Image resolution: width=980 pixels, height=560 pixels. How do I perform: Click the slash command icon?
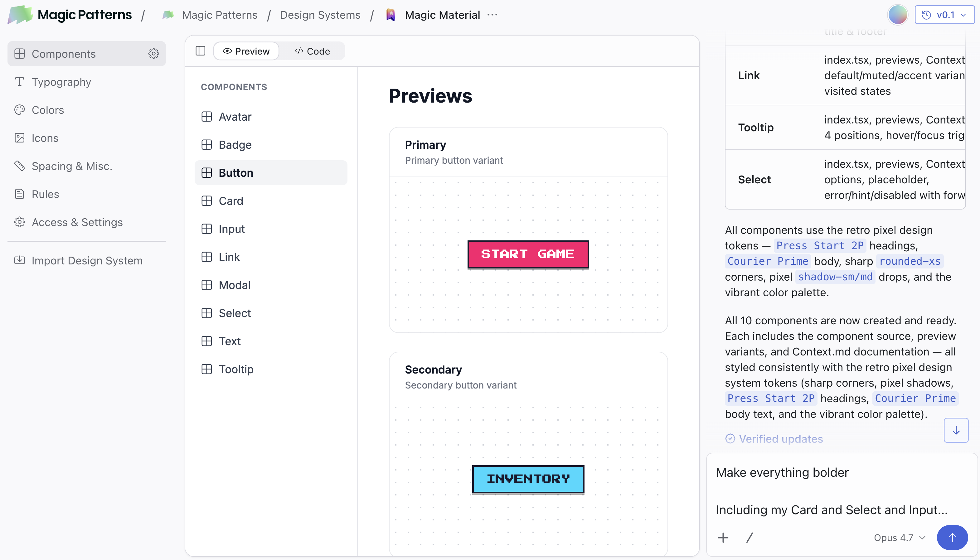pos(749,537)
